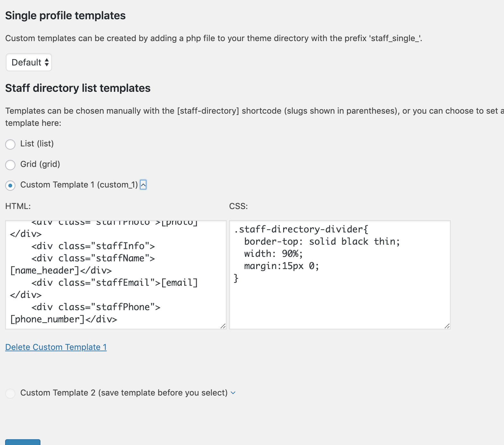Click the Custom Template 2 radio button
The image size is (504, 445).
(10, 393)
